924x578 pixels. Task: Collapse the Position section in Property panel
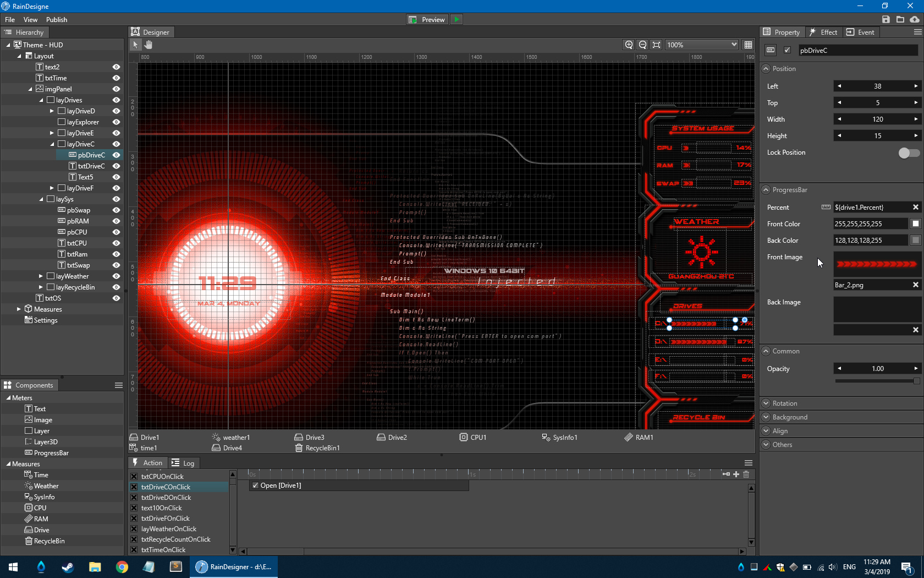(x=766, y=68)
